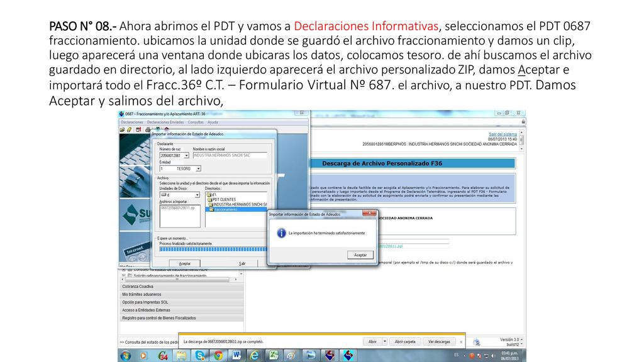The image size is (644, 362).
Task: Open Internet Explorer from the taskbar
Action: click(x=255, y=356)
